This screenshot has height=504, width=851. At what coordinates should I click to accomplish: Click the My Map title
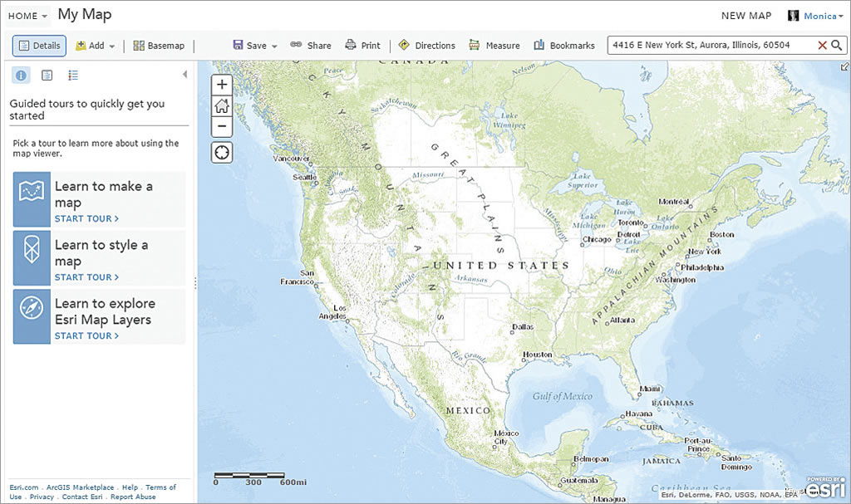(85, 15)
